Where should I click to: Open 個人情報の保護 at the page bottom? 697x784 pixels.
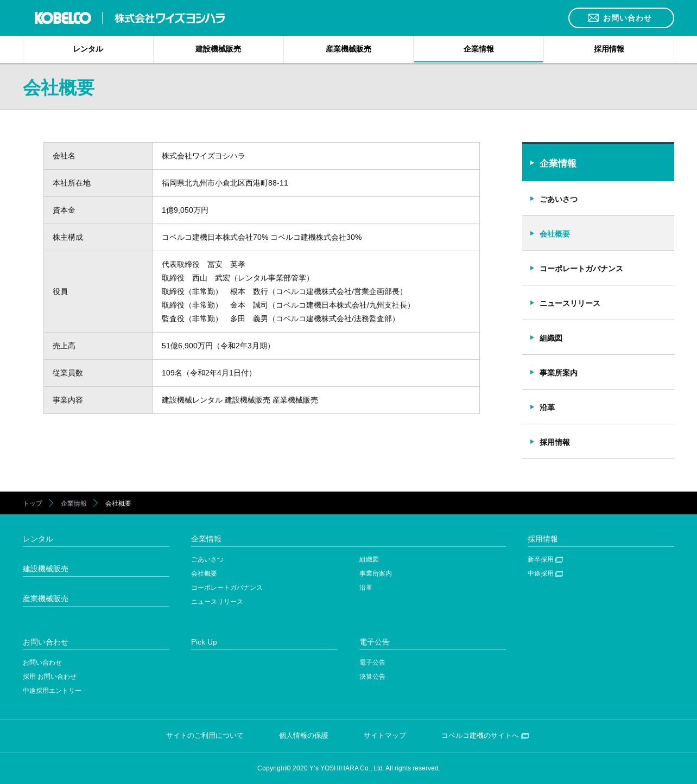click(304, 736)
